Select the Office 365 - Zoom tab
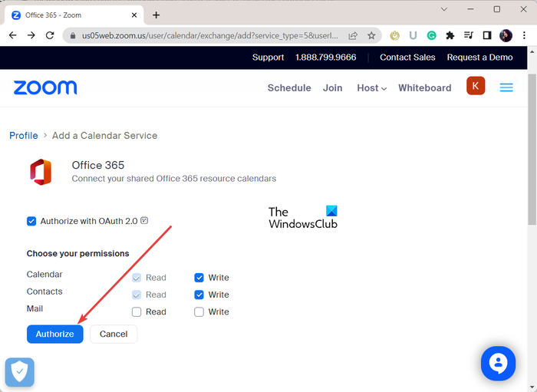537x392 pixels. click(x=74, y=15)
